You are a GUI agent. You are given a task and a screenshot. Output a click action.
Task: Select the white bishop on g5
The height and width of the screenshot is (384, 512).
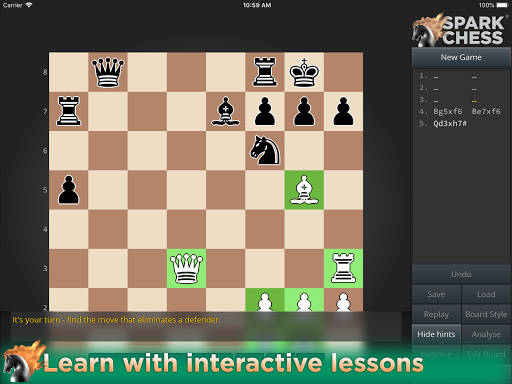point(304,190)
